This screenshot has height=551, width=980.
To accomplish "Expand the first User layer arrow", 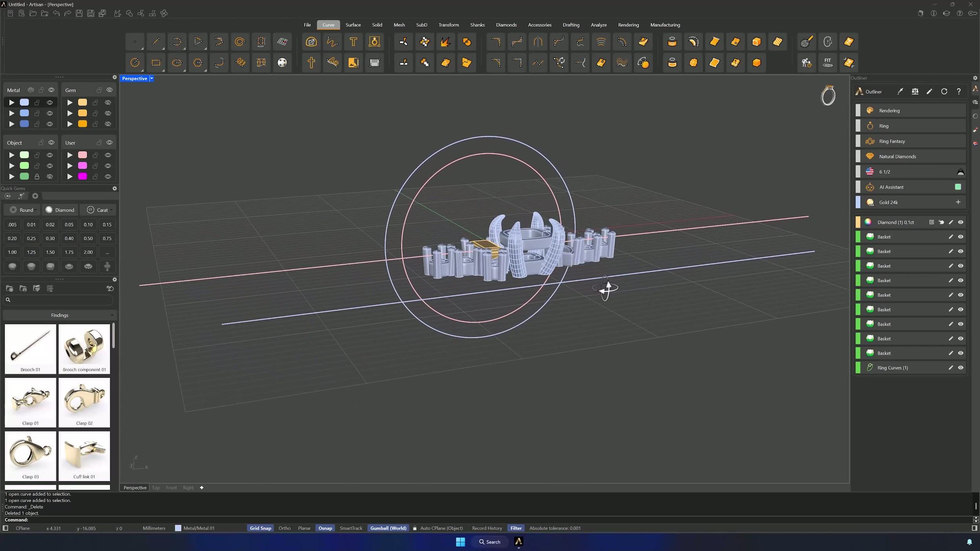I will coord(70,155).
